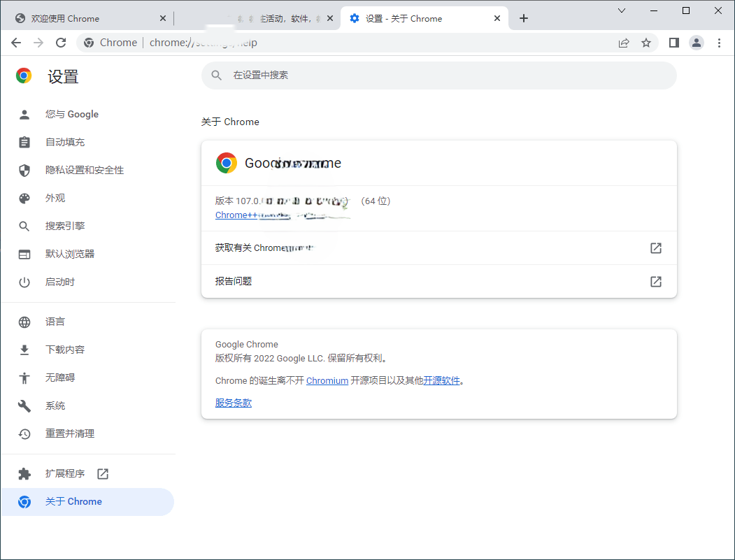Click the accessibility icon beside 无障碍
735x560 pixels.
24,378
